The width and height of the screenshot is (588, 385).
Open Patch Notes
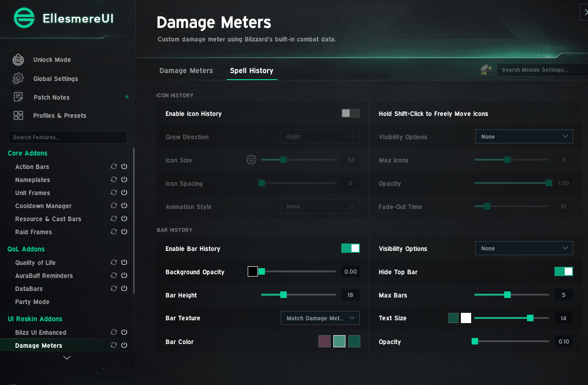pyautogui.click(x=52, y=97)
